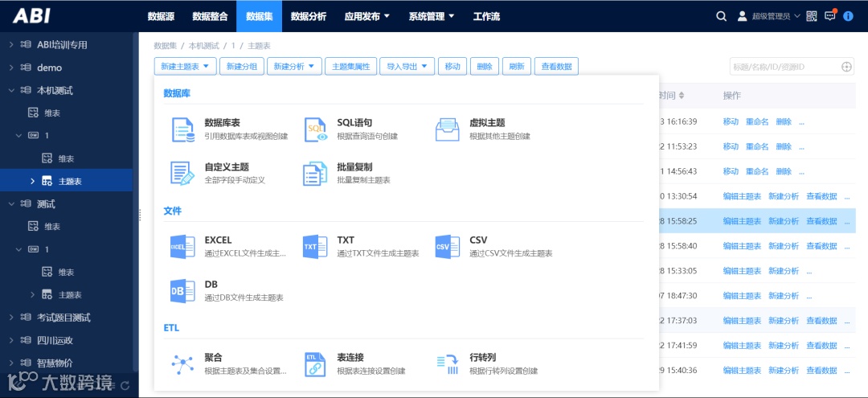This screenshot has width=868, height=398.
Task: Expand the 考试题目测试 tree node
Action: click(x=11, y=317)
